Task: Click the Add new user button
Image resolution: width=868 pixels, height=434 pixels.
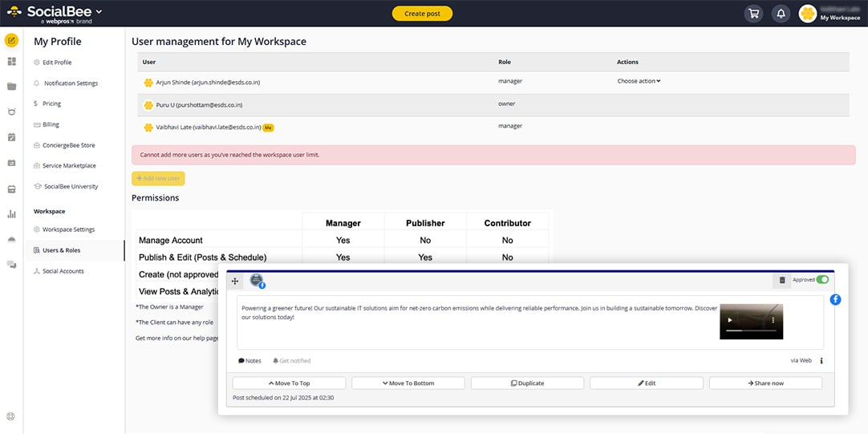Action: pyautogui.click(x=158, y=178)
